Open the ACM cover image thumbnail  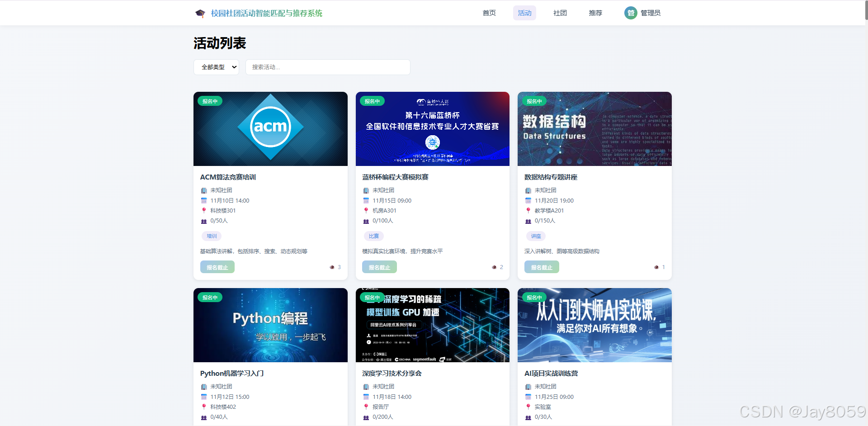pyautogui.click(x=270, y=129)
